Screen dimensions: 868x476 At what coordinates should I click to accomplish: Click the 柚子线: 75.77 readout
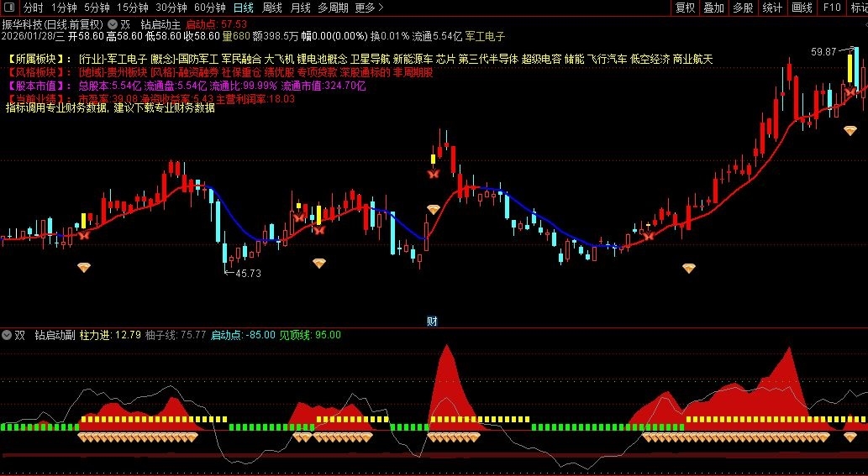point(176,335)
